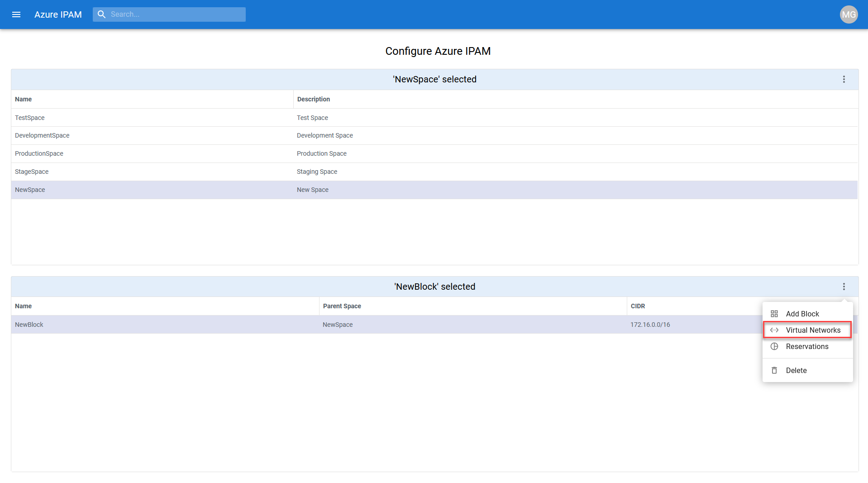Screen dimensions: 868x483
Task: Select the DevelopmentSpace row
Action: click(x=434, y=136)
